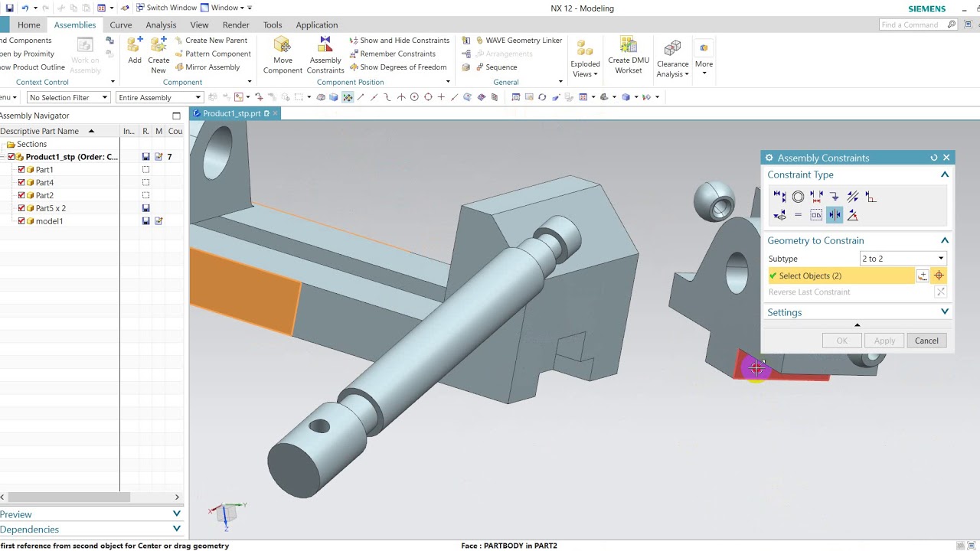This screenshot has height=551, width=980.
Task: Collapse the Geometry to Constrain section
Action: coord(945,240)
